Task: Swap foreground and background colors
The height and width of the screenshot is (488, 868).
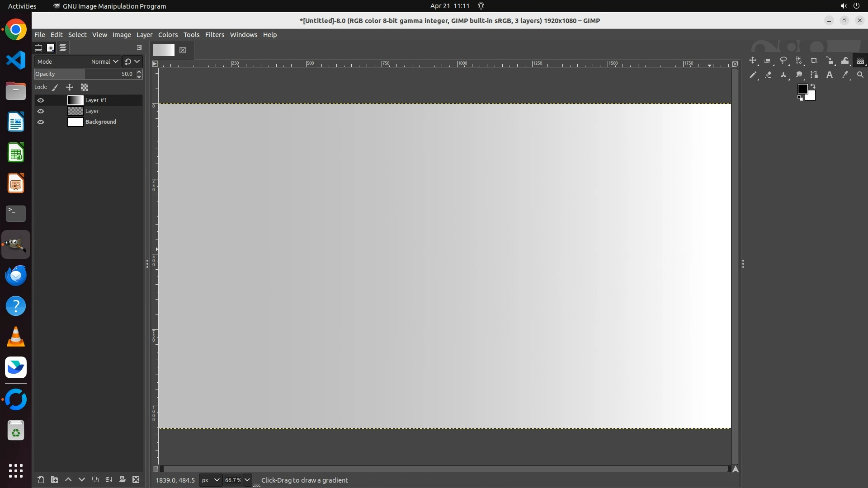Action: 813,86
